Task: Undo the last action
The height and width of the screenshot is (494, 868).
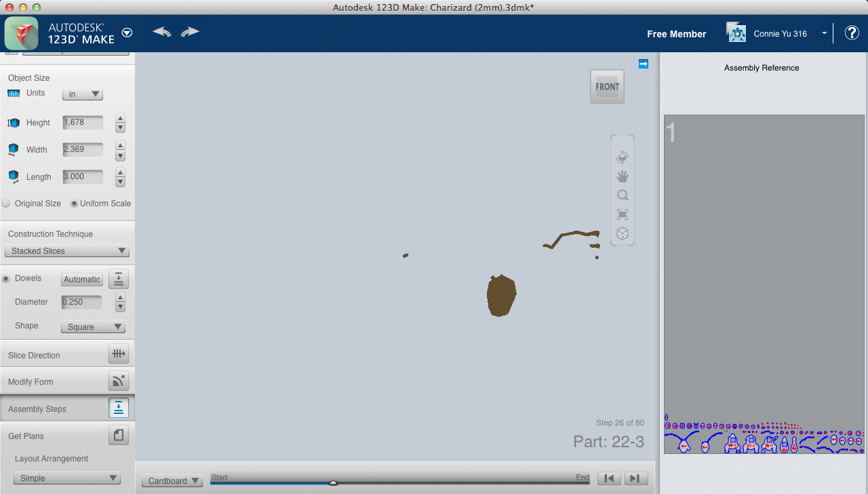Action: [x=162, y=32]
